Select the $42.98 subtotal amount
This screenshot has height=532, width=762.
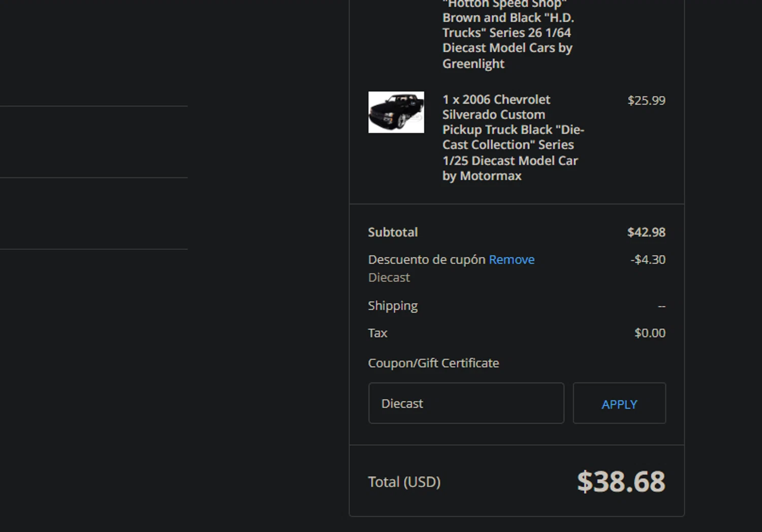(x=646, y=232)
